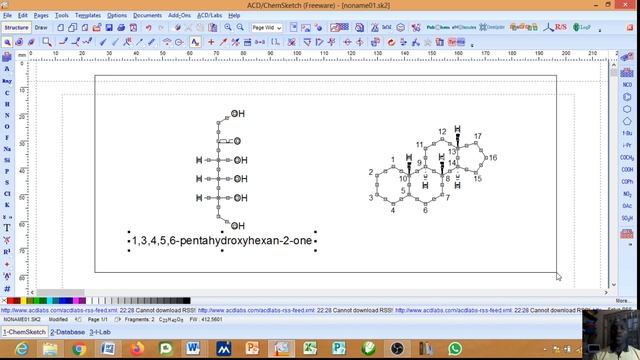Screen dimensions: 640x360
Task: Click the Undo arrow icon
Action: (149, 28)
